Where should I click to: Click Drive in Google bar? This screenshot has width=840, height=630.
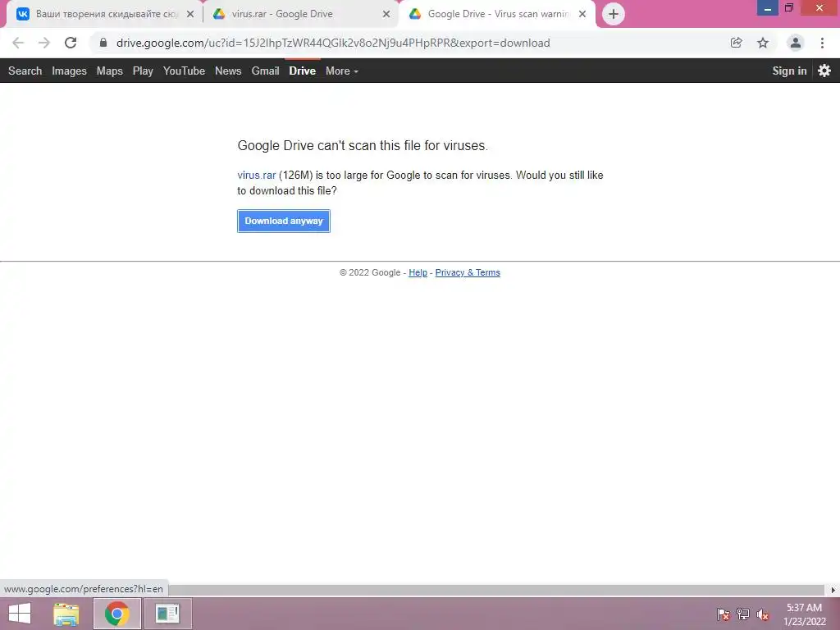tap(302, 71)
